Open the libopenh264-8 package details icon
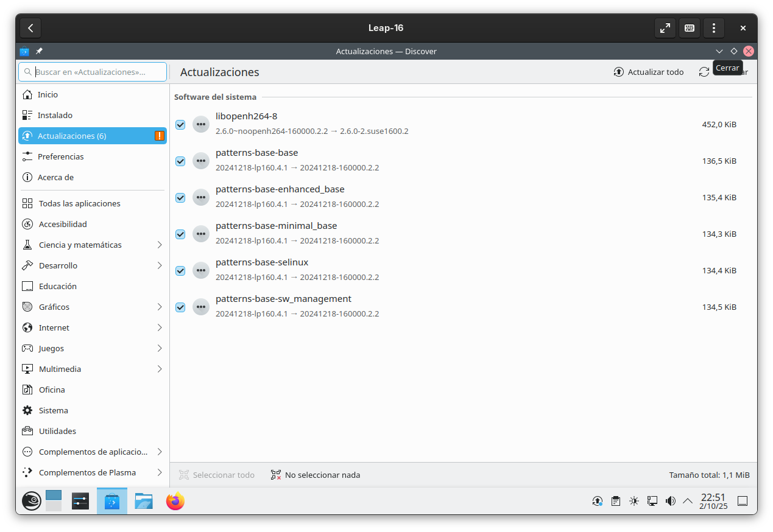 [201, 124]
